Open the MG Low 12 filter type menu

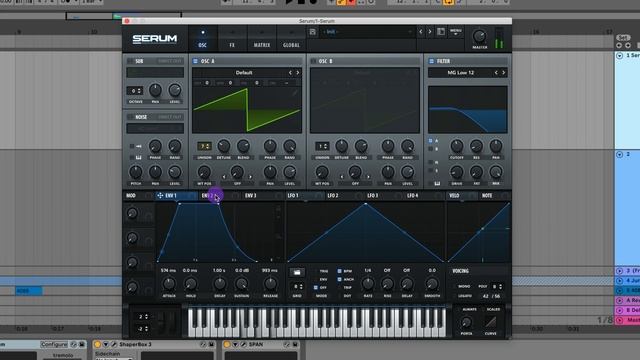pyautogui.click(x=461, y=73)
